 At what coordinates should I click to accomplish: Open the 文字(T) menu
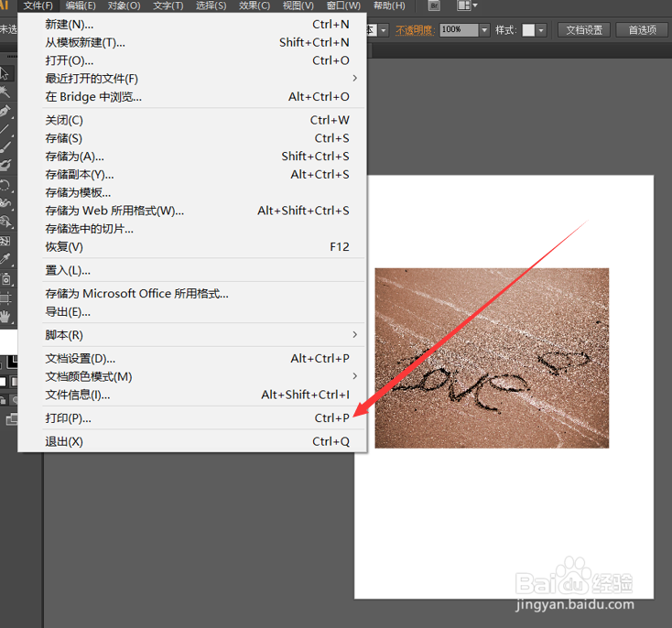(x=168, y=5)
